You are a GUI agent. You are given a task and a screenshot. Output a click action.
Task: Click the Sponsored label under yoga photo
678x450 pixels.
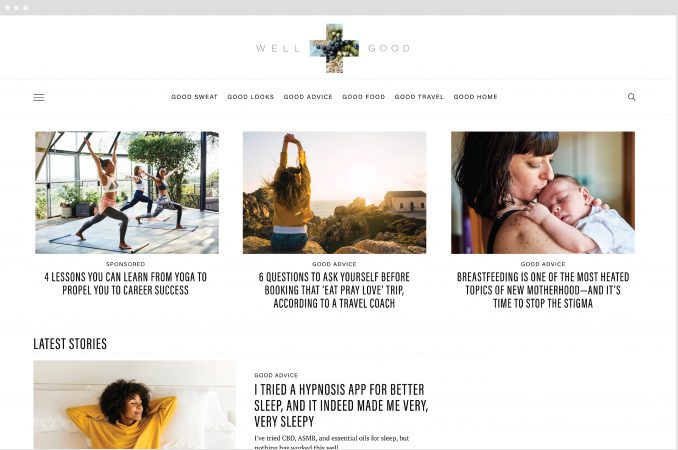[125, 264]
